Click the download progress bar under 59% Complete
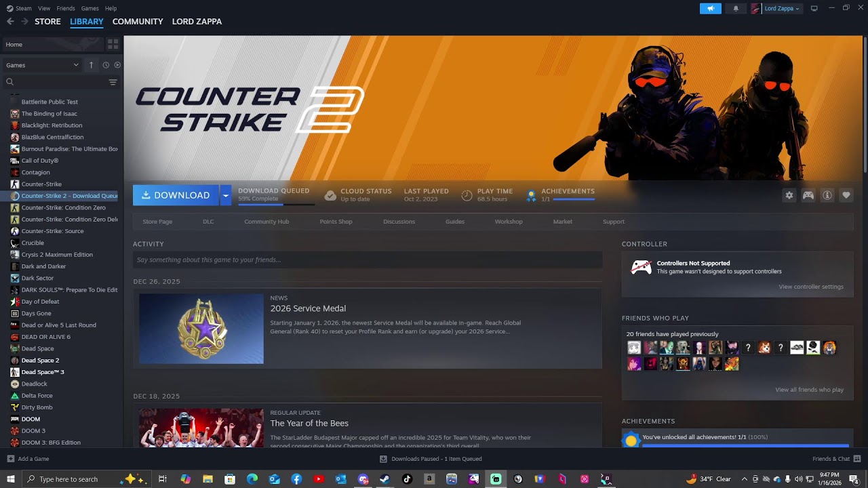 point(276,203)
